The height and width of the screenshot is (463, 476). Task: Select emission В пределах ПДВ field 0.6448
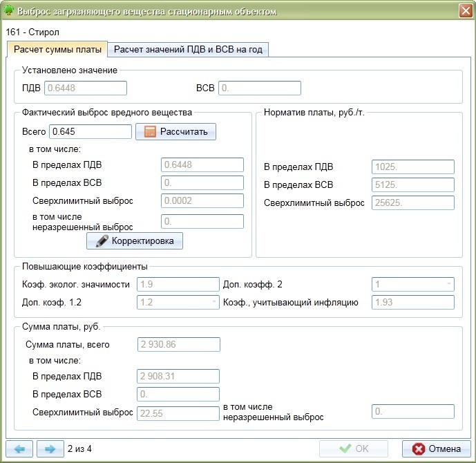coord(202,165)
